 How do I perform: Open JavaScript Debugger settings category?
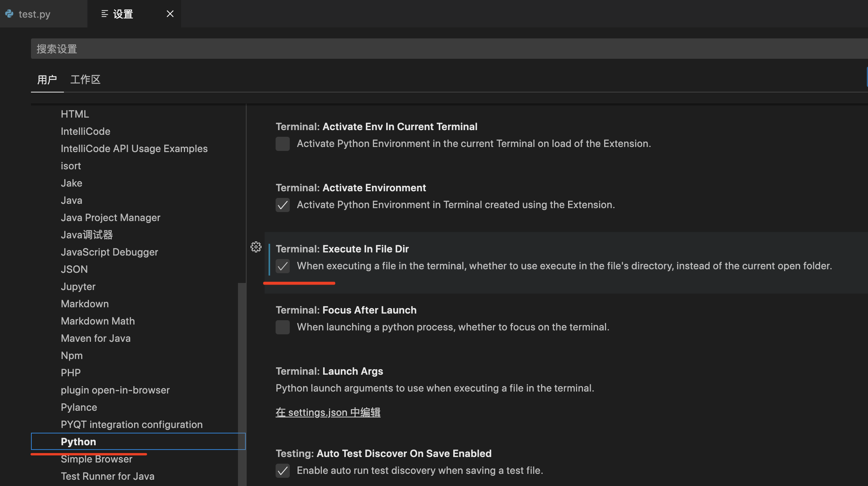(109, 252)
